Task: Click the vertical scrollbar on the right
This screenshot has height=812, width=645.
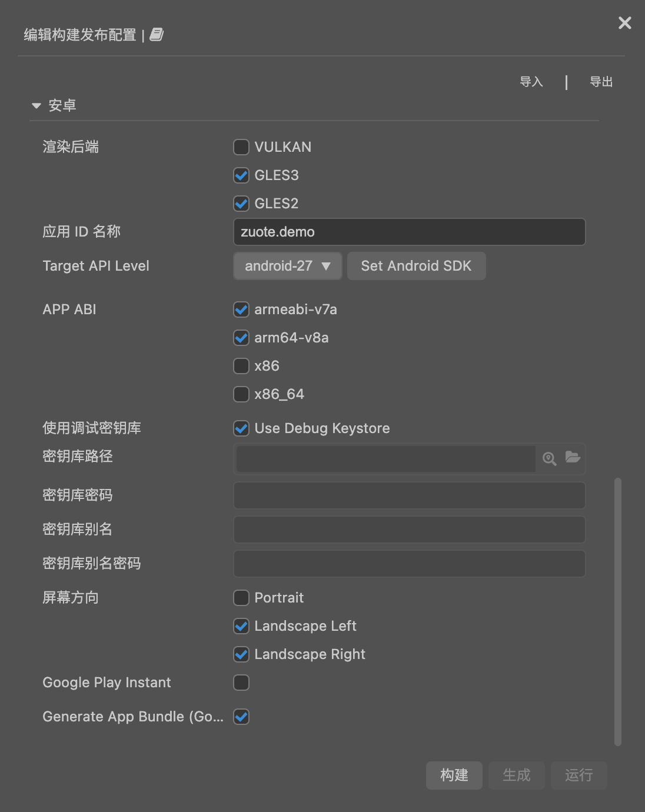Action: (617, 612)
